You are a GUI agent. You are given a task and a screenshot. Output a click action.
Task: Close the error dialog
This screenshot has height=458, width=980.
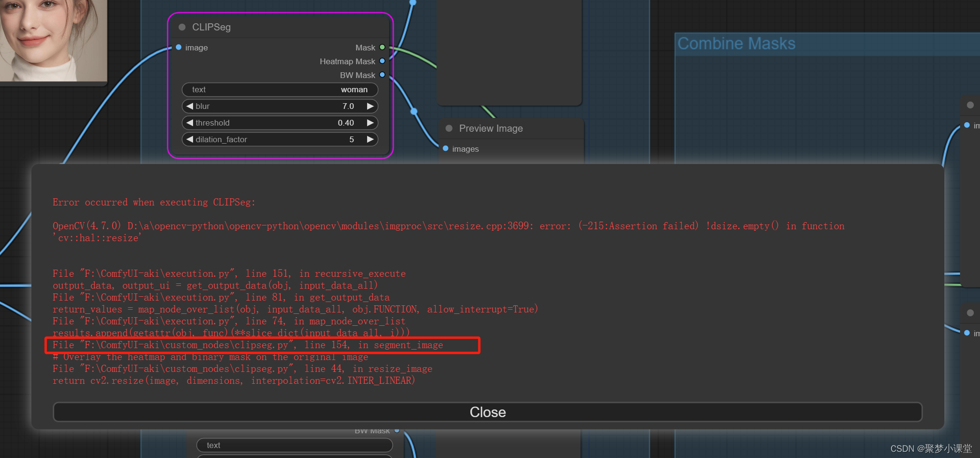[x=487, y=412]
